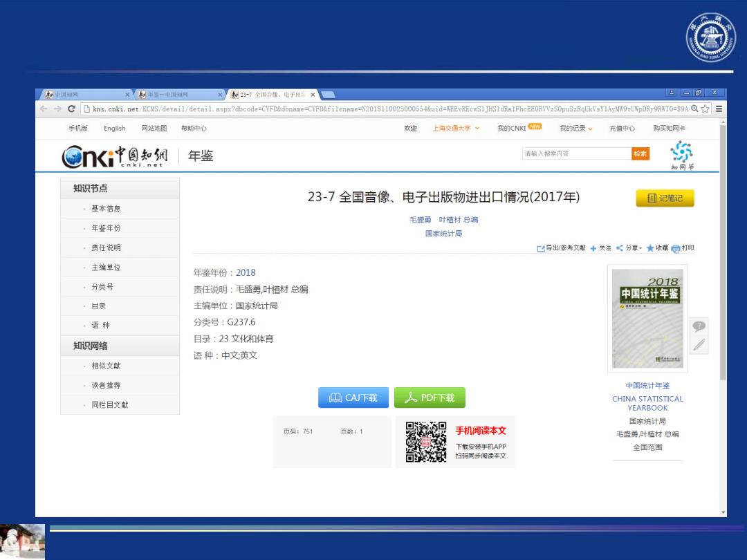Screen dimensions: 747x560
Task: Click the yellow 记笔记 button
Action: coord(665,198)
